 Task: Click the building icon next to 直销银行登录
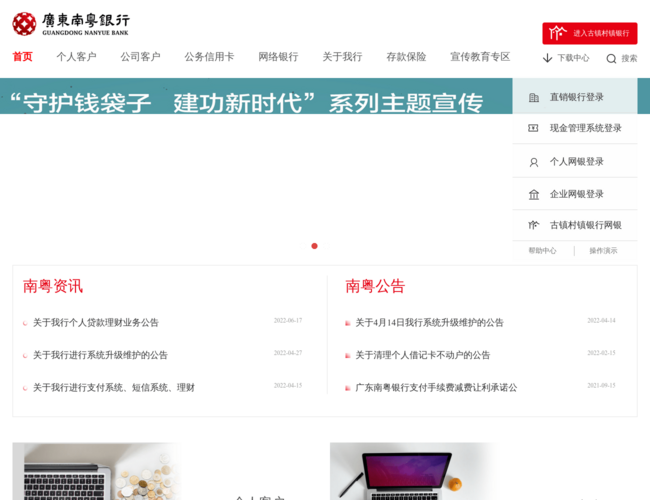click(534, 97)
